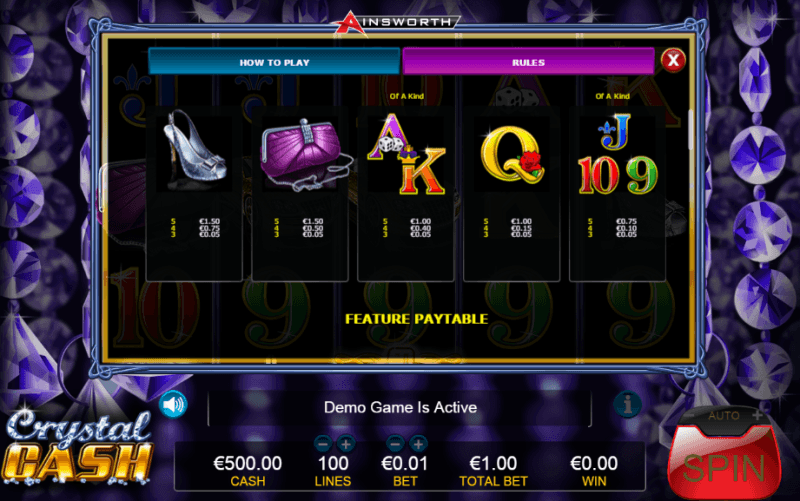Open the info button next to demo message
Viewport: 800px width, 501px height.
click(628, 405)
